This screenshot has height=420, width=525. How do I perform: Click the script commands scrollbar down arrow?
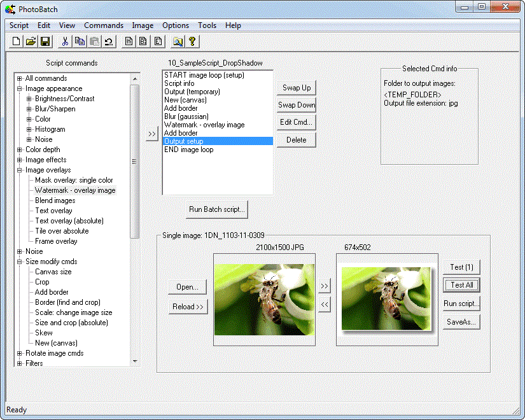[x=134, y=361]
